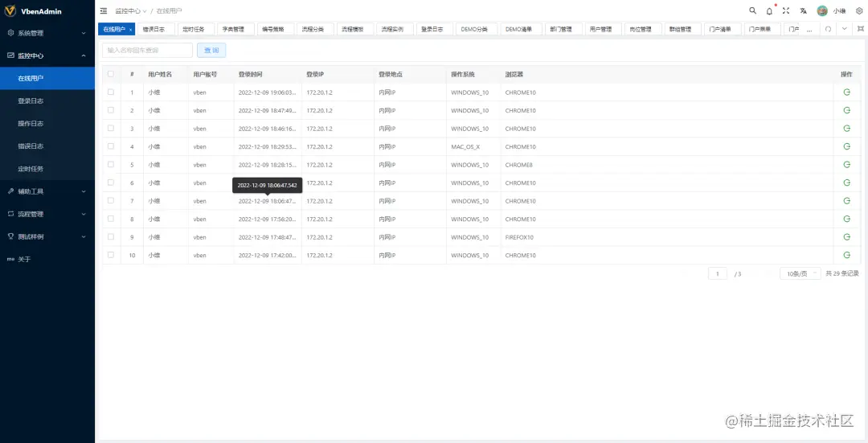Expand the 系统管理 sidebar menu
The height and width of the screenshot is (443, 868).
click(x=47, y=33)
